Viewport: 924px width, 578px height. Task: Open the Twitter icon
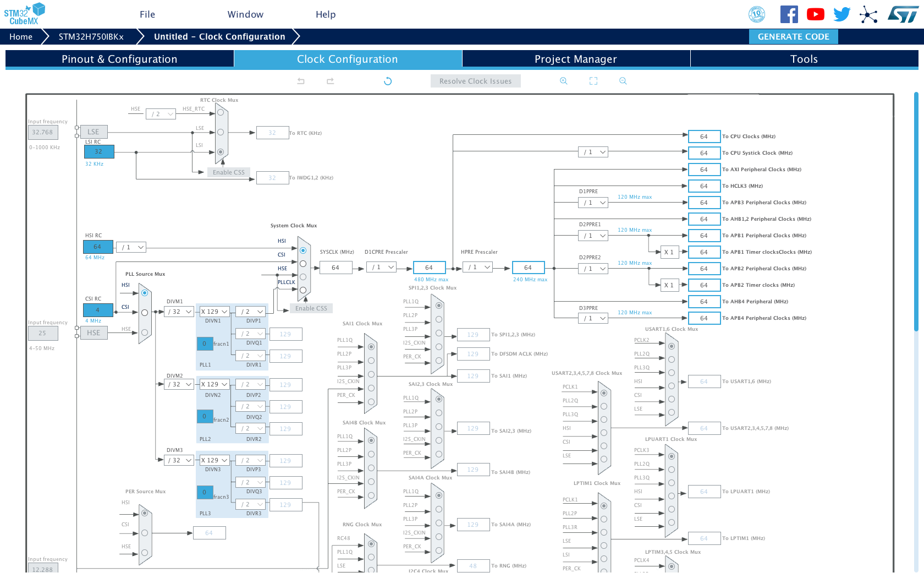click(x=842, y=14)
